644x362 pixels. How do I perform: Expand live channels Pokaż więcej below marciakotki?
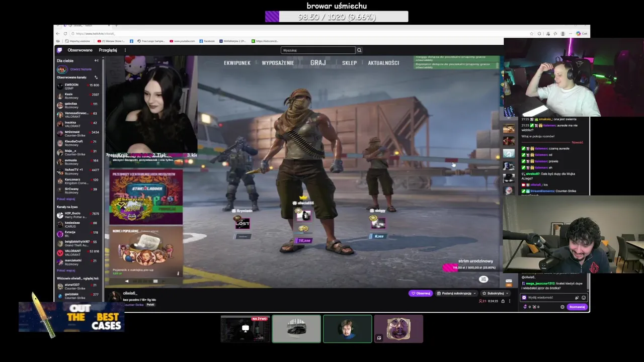click(x=66, y=270)
